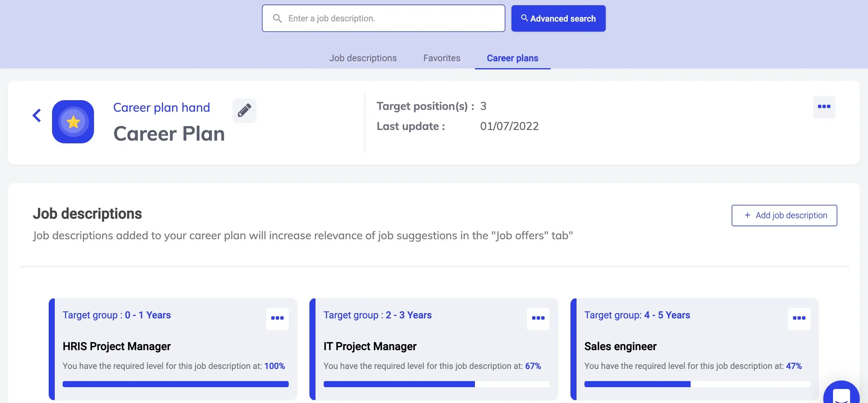Open the three-dot menu in the career plan header
Screen dimensions: 868x403
[824, 107]
